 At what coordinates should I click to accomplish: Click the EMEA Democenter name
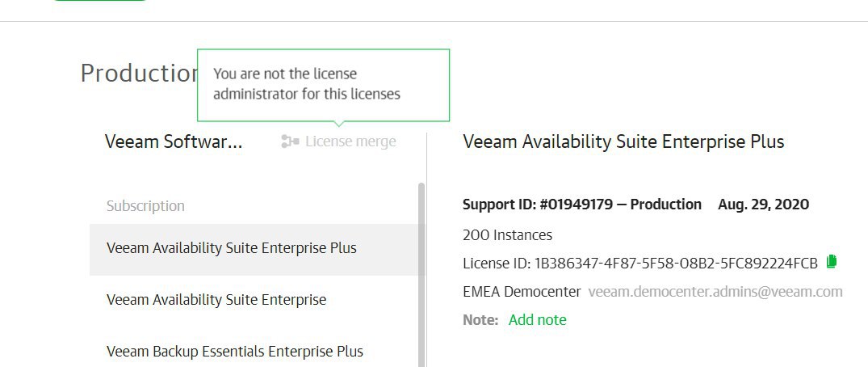coord(522,292)
